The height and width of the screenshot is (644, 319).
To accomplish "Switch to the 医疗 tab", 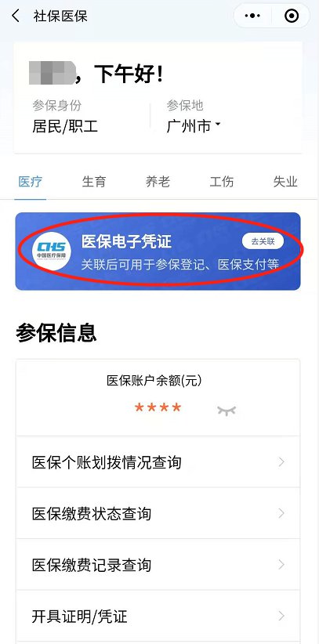I will pyautogui.click(x=31, y=182).
